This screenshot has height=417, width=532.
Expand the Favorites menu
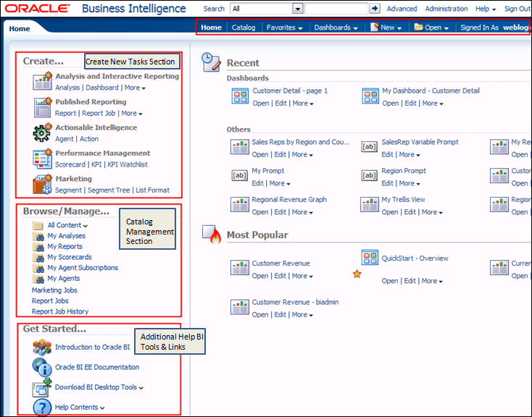pos(284,28)
